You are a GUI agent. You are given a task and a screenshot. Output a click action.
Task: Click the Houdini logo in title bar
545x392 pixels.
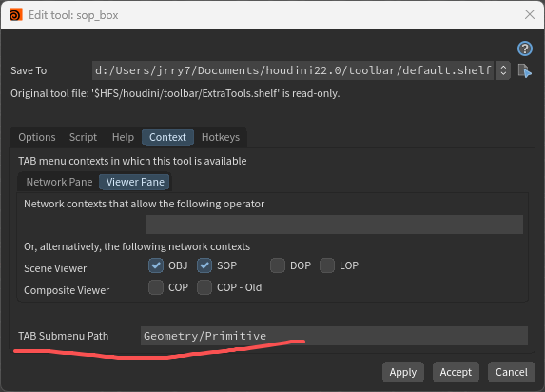coord(15,15)
